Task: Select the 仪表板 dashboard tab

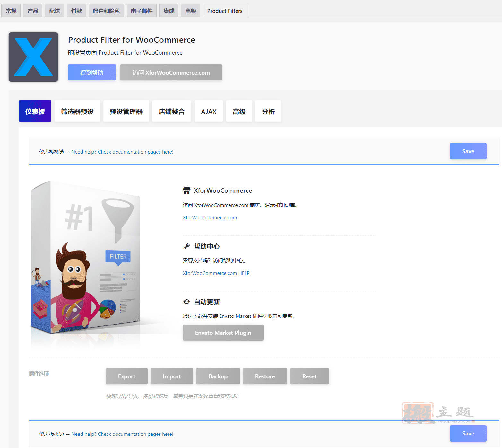Action: click(x=35, y=111)
